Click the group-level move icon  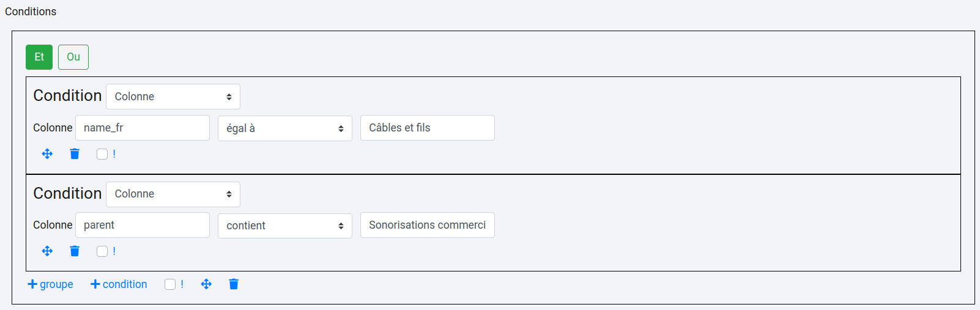click(x=206, y=284)
